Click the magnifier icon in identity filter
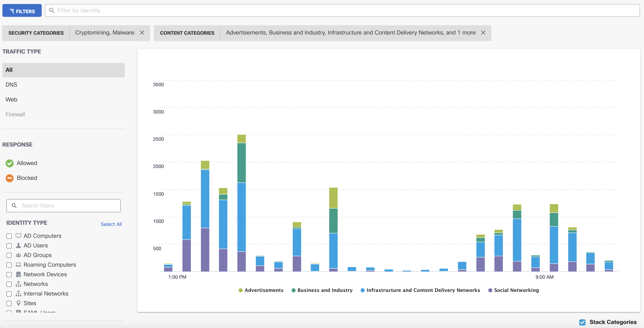This screenshot has width=644, height=328. click(52, 10)
